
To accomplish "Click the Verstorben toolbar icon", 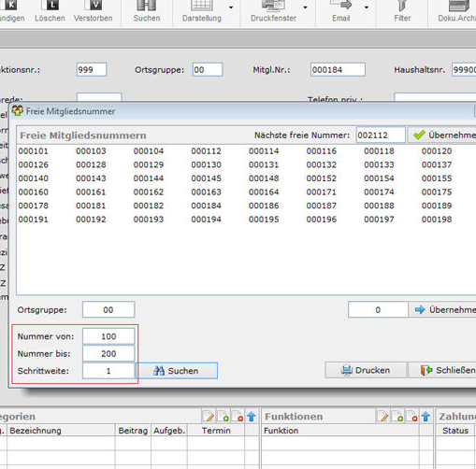I will (x=95, y=5).
